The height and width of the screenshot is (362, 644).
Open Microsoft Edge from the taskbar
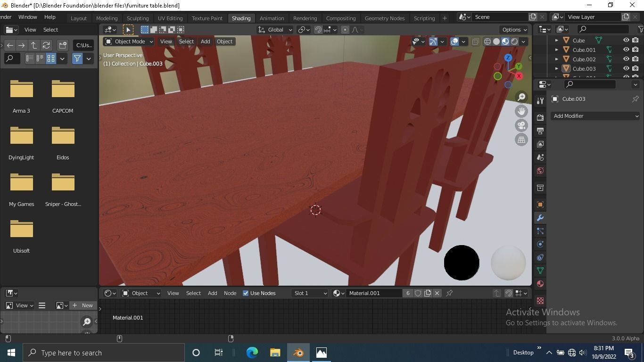pos(252,353)
